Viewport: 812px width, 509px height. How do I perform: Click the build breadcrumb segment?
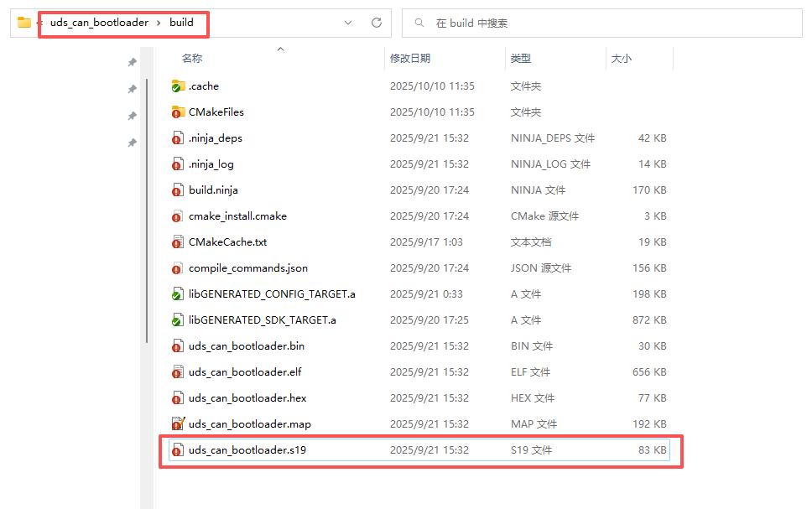click(x=181, y=23)
